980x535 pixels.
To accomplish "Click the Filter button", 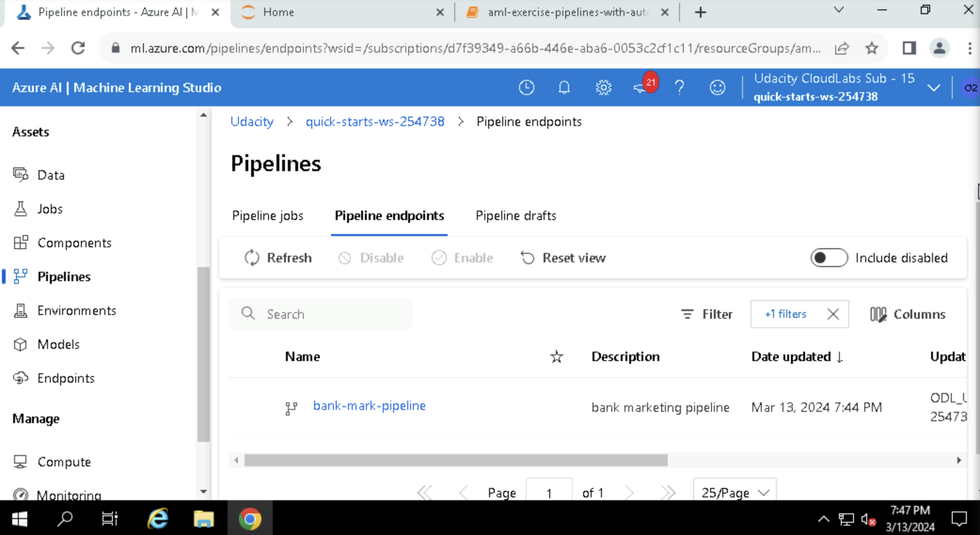I will (707, 314).
